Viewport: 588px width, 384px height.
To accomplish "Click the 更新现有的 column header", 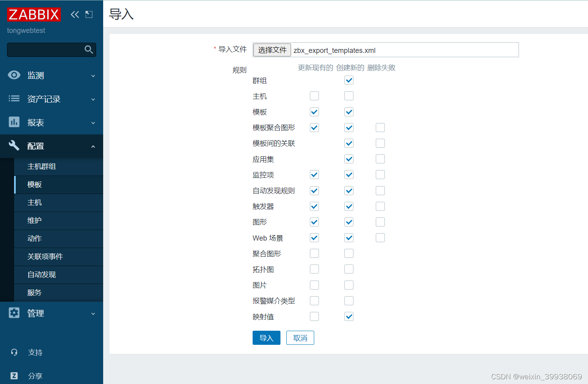I will 315,68.
